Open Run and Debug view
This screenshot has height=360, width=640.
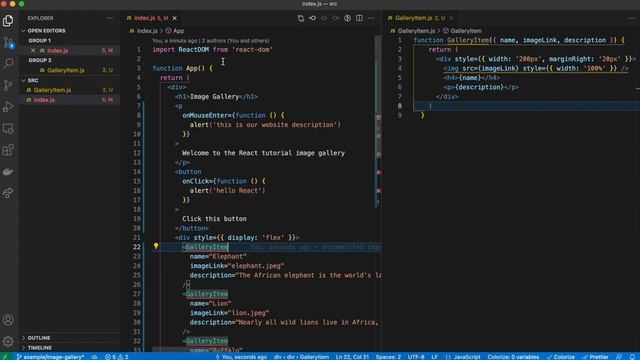(8, 107)
